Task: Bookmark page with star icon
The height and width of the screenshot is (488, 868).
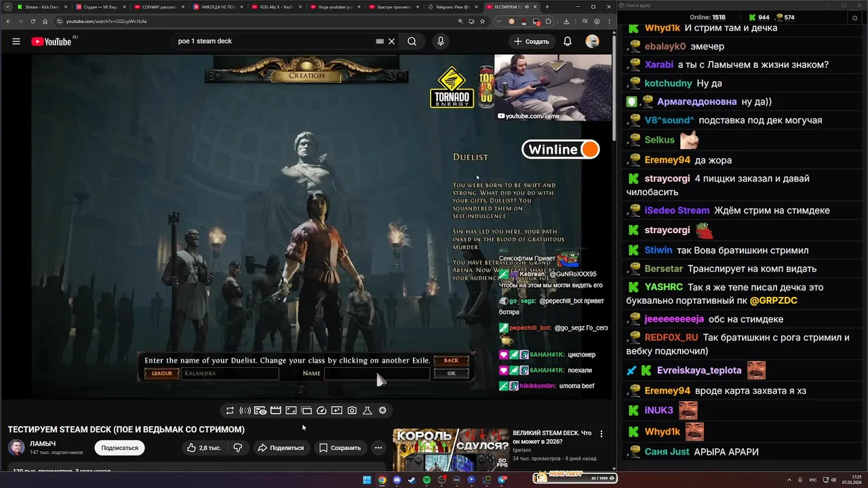Action: tap(482, 21)
